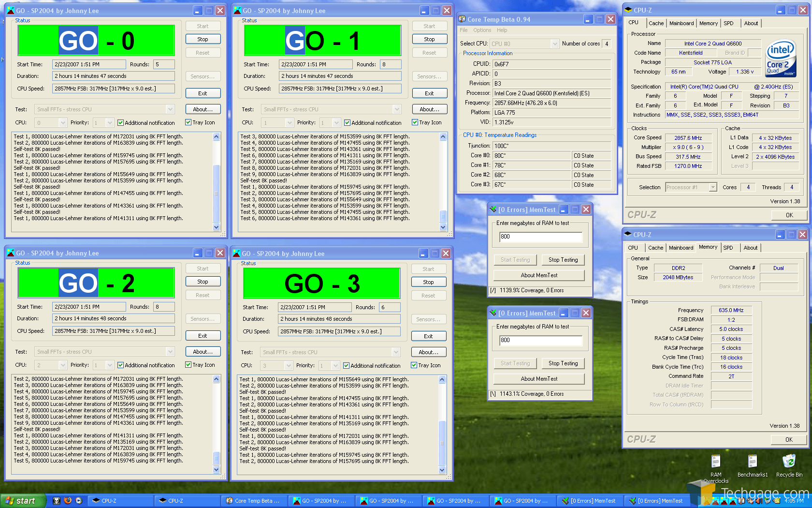Switch to the first MemTest taskbar item
The height and width of the screenshot is (508, 812).
coord(590,501)
